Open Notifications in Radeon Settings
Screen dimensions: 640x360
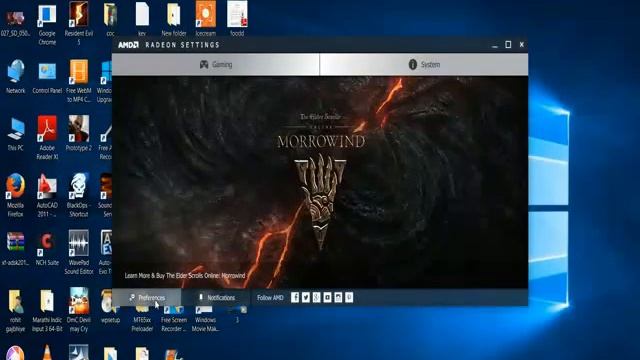tap(216, 298)
